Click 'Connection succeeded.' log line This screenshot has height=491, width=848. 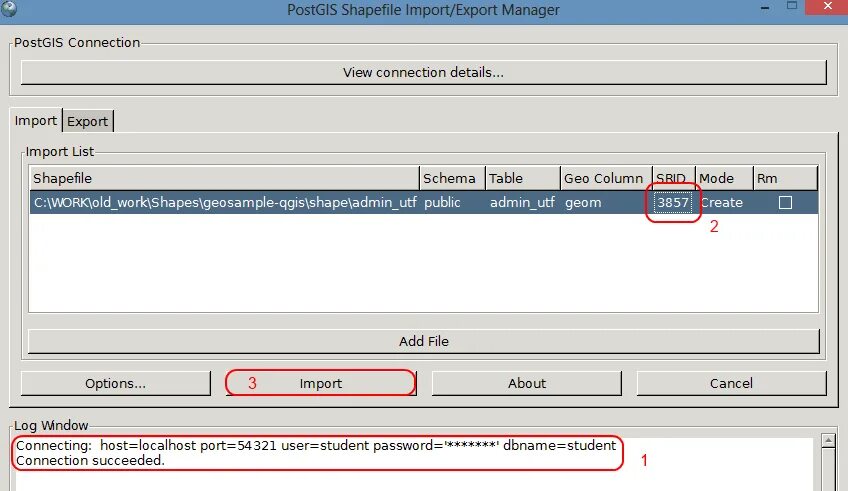(90, 461)
